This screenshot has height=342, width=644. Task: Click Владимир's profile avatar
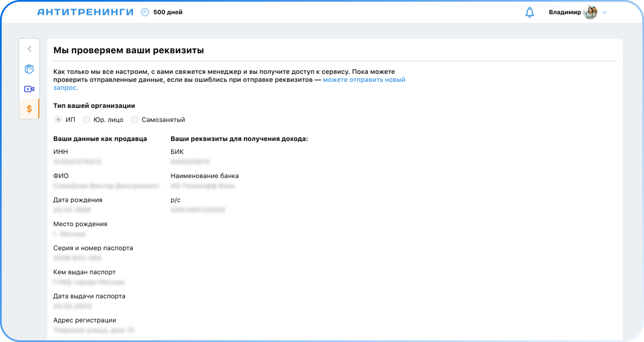[x=590, y=12]
